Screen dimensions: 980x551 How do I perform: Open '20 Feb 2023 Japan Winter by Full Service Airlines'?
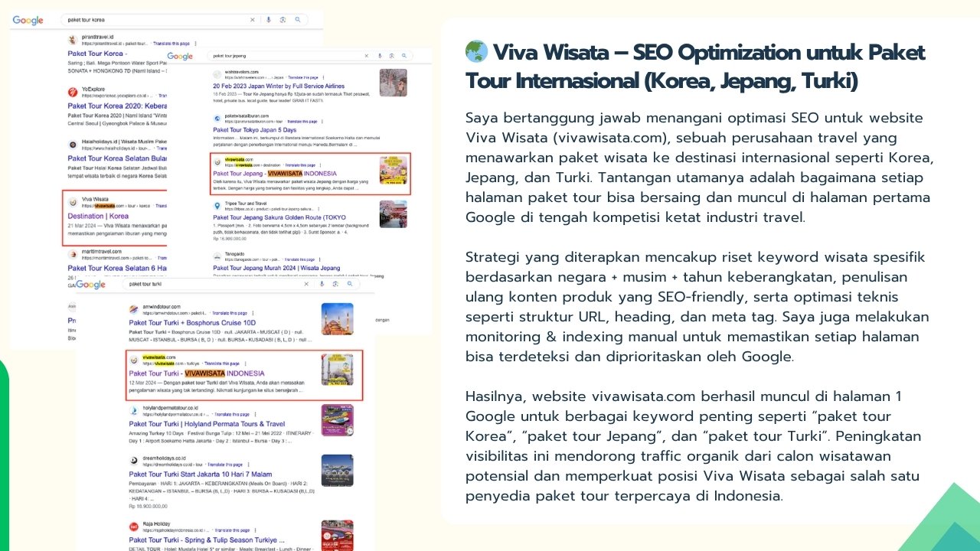tap(279, 86)
